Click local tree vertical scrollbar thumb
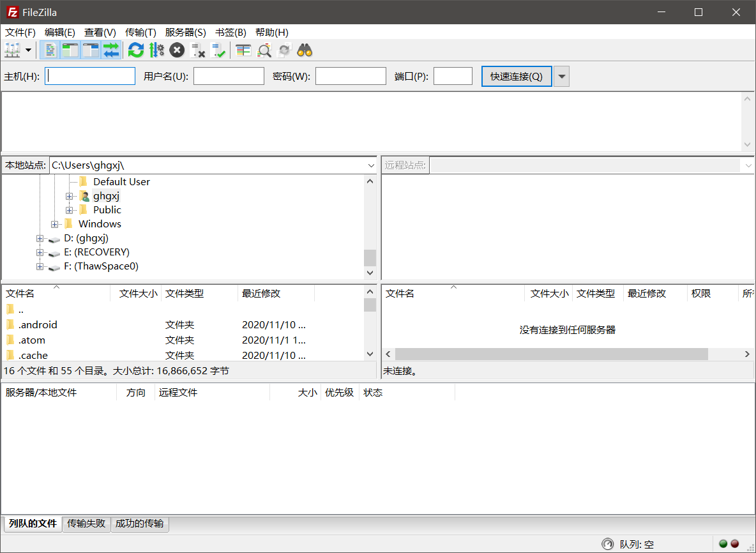Image resolution: width=756 pixels, height=553 pixels. coord(370,258)
